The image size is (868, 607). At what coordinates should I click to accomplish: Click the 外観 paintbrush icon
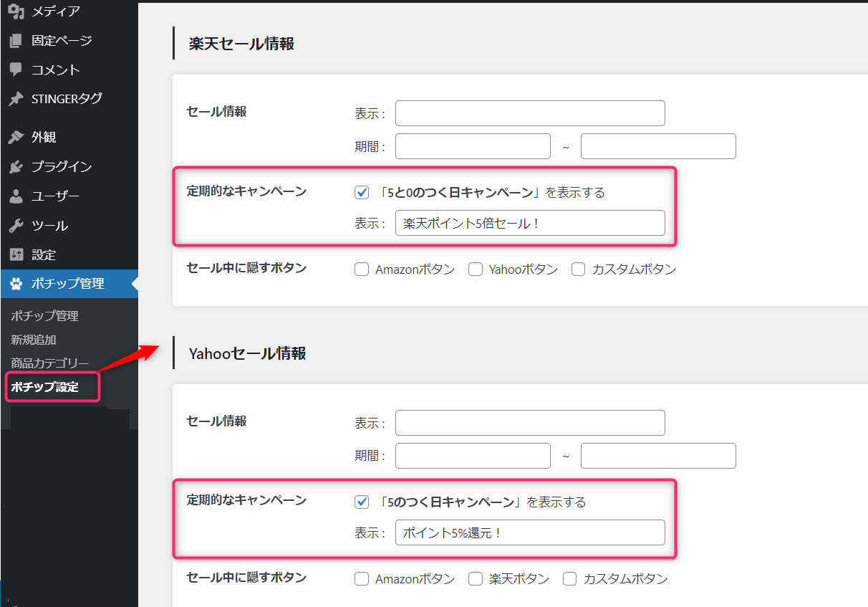click(x=16, y=137)
